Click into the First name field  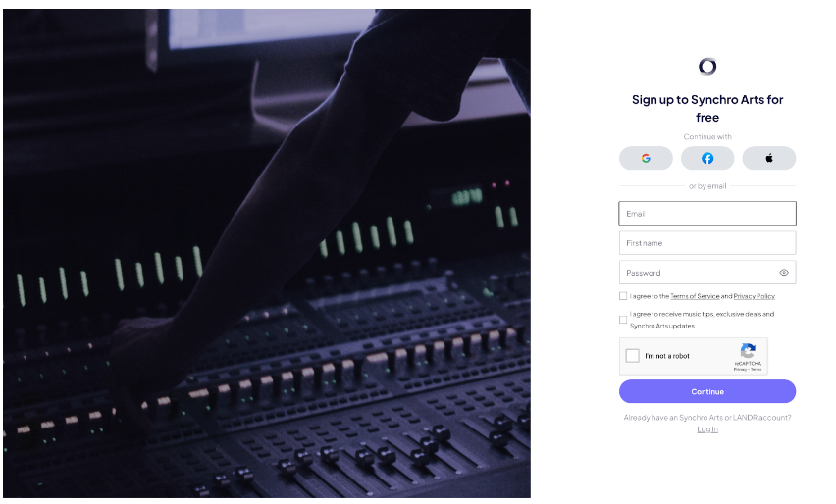click(x=707, y=243)
